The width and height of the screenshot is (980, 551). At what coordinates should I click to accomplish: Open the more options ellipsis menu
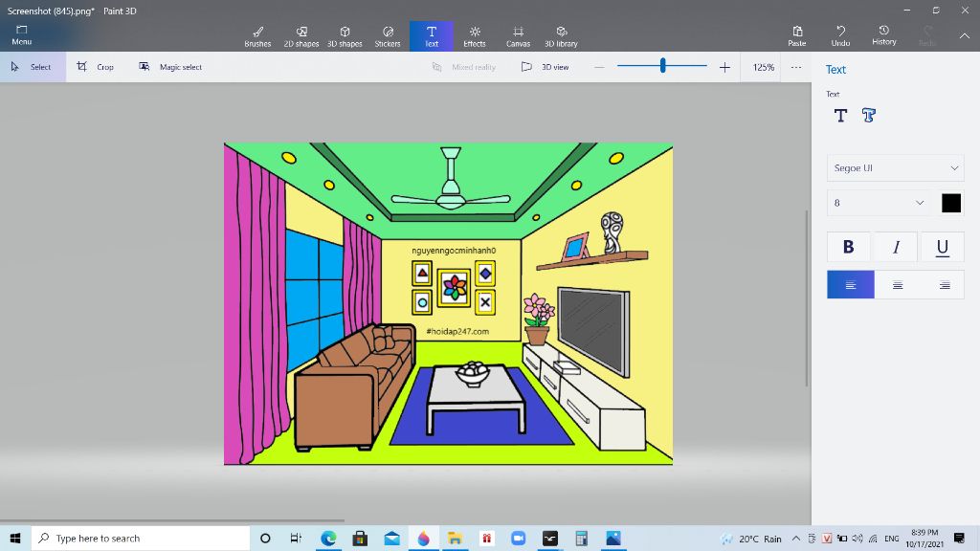(795, 67)
